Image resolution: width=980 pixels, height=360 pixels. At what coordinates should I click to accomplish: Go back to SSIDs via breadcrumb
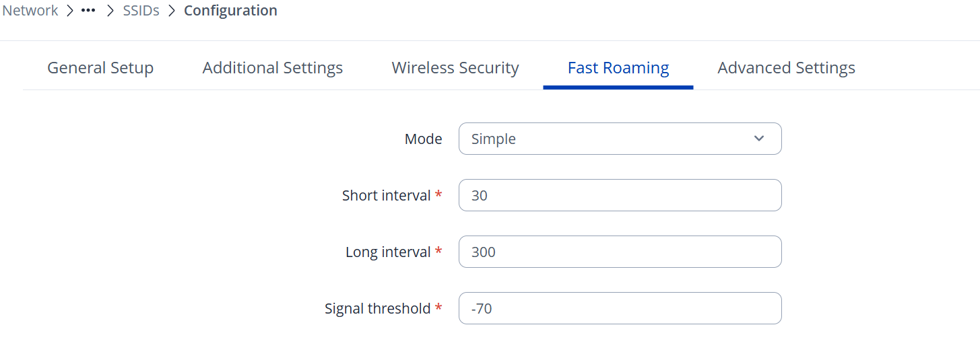141,11
